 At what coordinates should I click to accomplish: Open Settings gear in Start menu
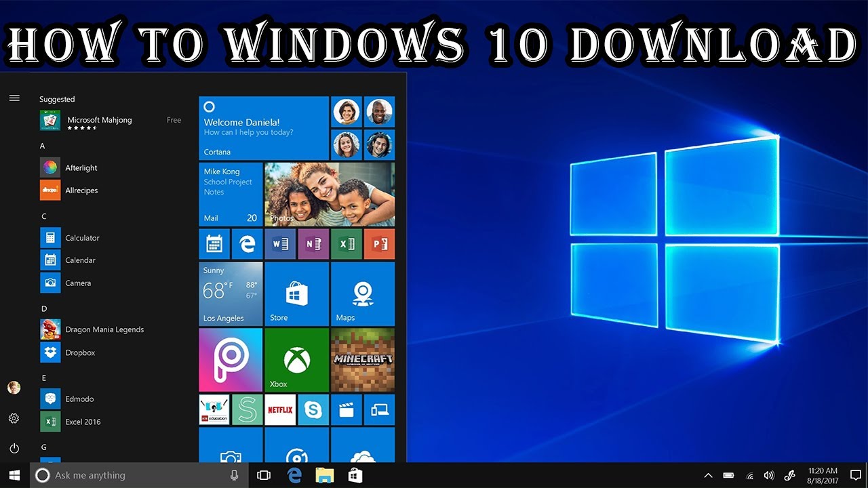point(14,419)
